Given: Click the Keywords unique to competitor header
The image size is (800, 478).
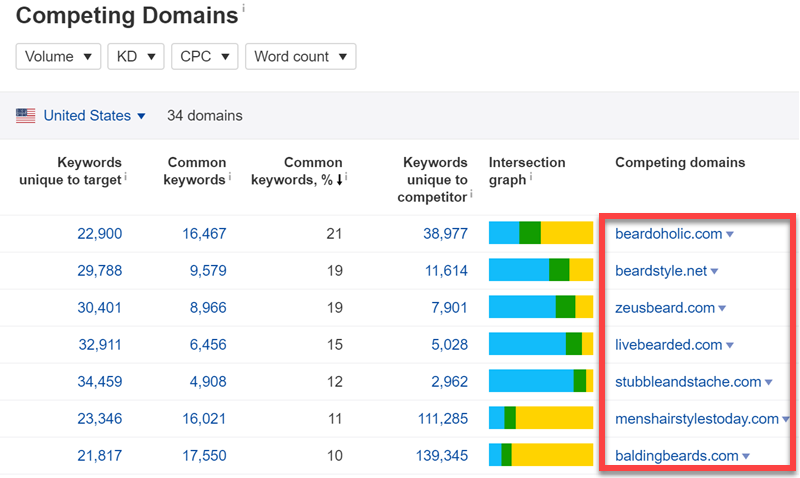Looking at the screenshot, I should click(432, 180).
